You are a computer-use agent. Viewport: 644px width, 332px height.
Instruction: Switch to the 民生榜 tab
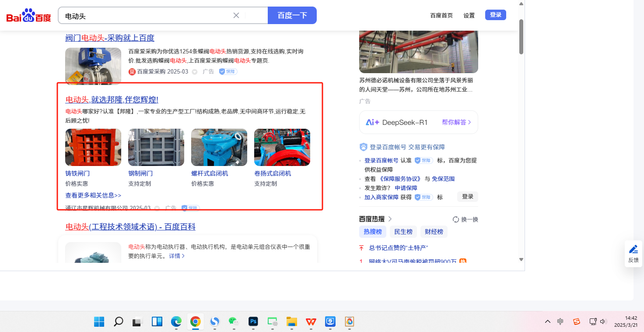click(x=403, y=232)
